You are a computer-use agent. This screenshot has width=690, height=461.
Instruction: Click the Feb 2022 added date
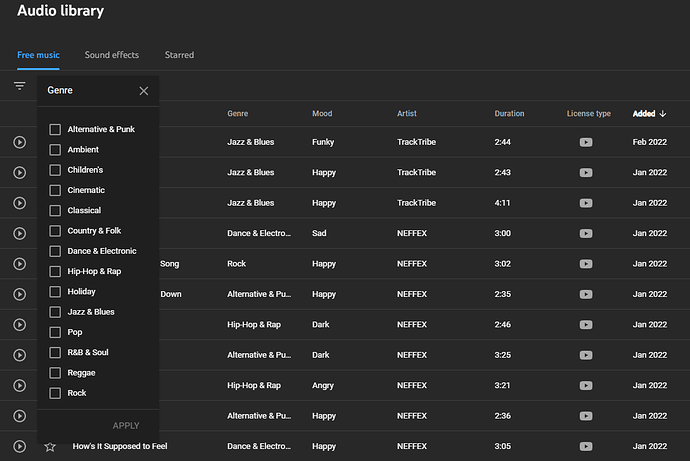650,142
